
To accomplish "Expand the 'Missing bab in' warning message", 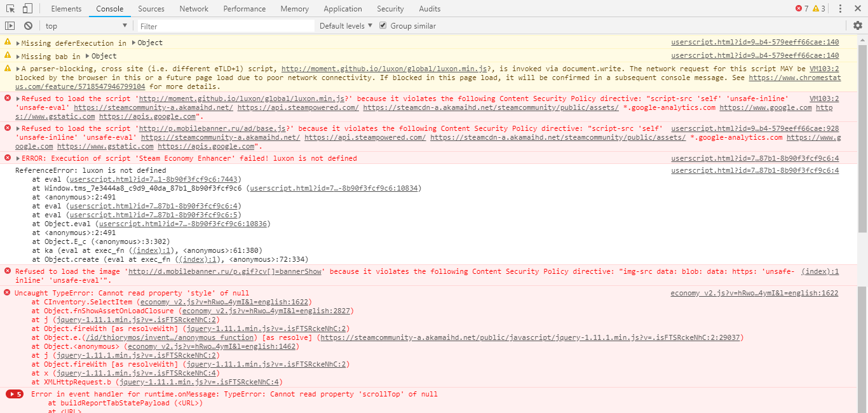I will 18,57.
